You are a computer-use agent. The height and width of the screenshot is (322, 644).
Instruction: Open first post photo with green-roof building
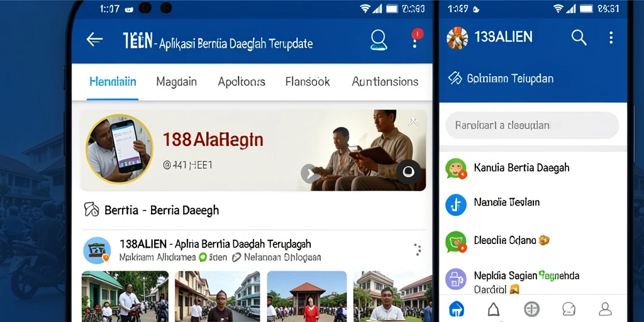click(125, 296)
